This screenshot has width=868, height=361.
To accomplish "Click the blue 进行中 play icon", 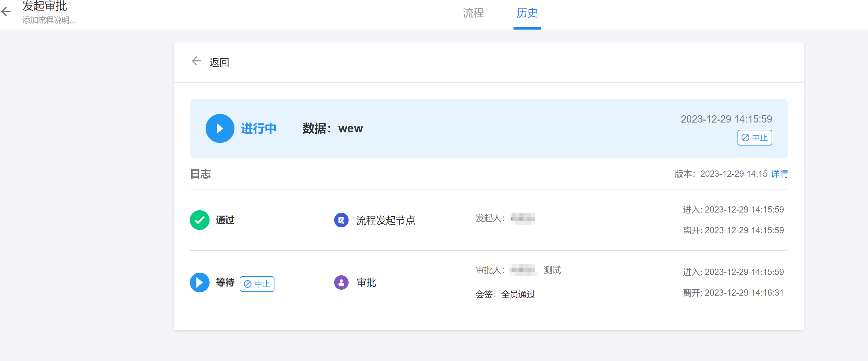I will (220, 128).
